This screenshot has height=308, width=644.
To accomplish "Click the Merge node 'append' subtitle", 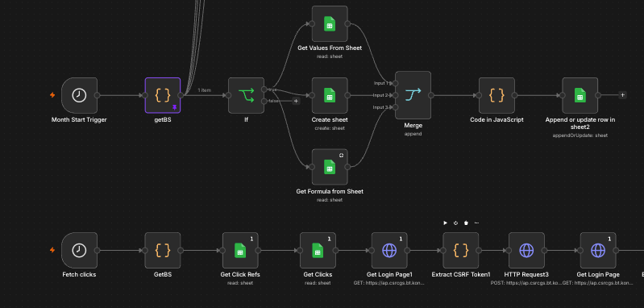I will 413,134.
